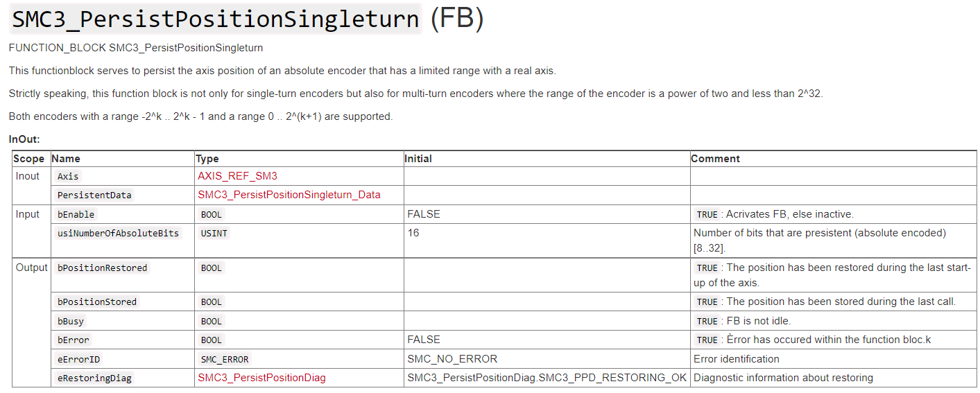
Task: Select the SMC_NO_ERROR initial value
Action: (452, 359)
